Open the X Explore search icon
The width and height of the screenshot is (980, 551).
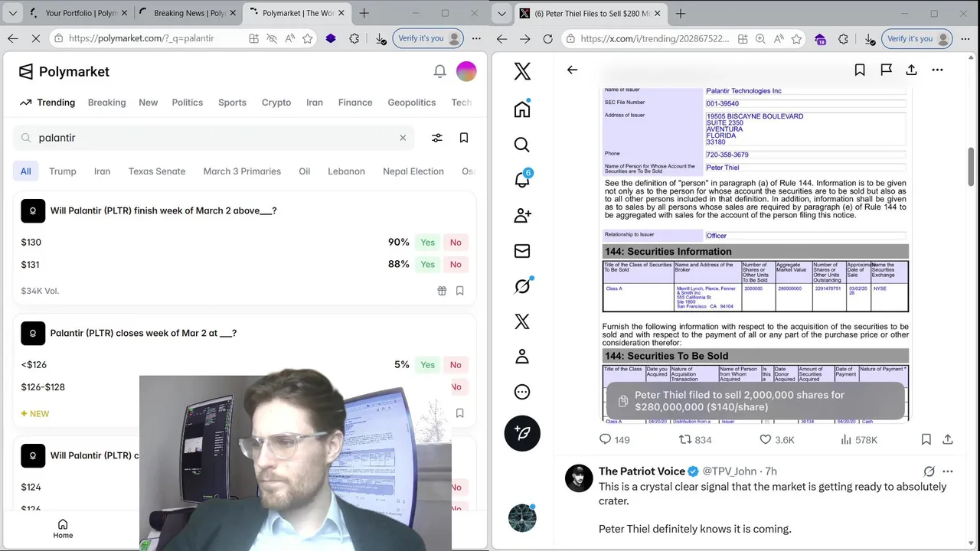point(522,145)
